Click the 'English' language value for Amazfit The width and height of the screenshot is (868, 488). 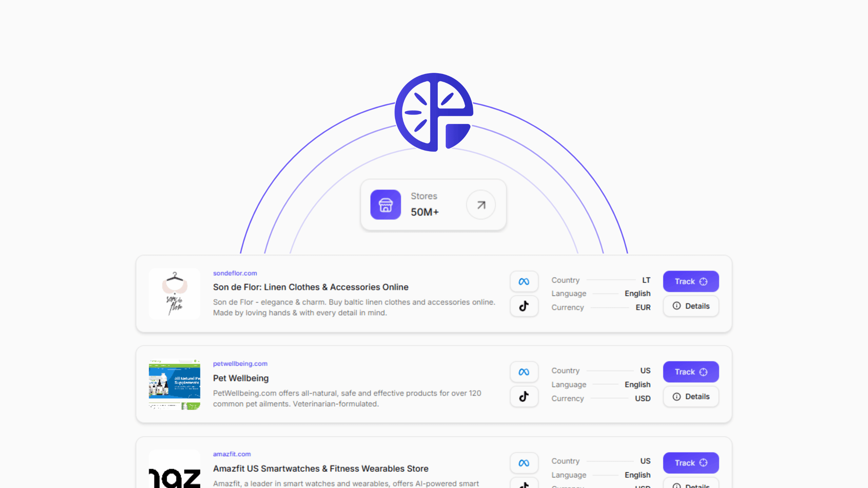click(x=638, y=475)
